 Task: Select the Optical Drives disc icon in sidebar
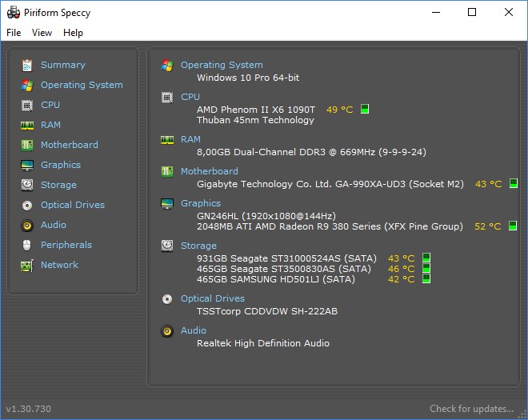(27, 205)
